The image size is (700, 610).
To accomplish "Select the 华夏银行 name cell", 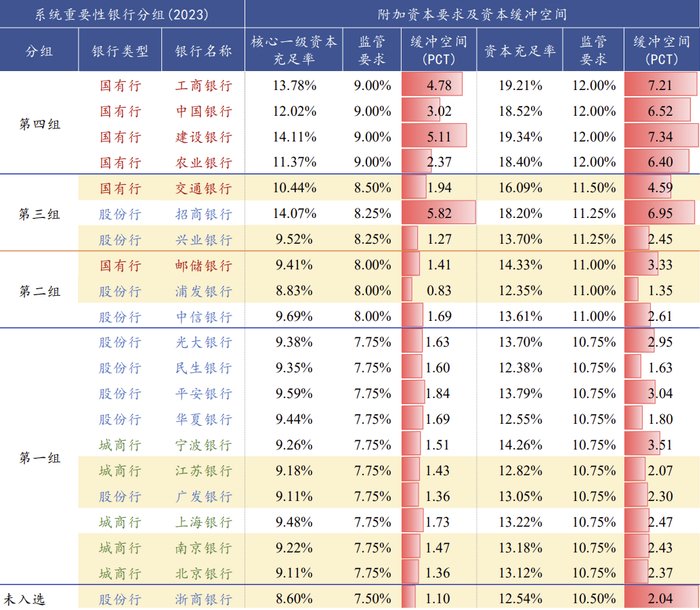I will coord(204,419).
